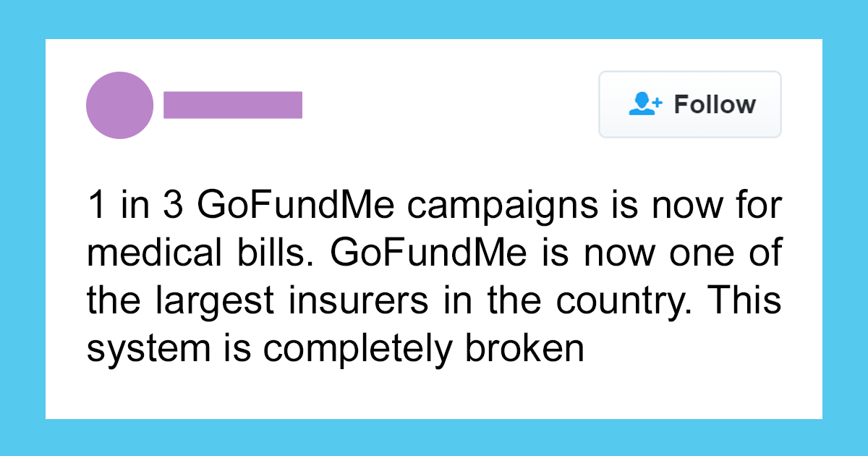Viewport: 868px width, 456px height.
Task: Click the light blue border below the card
Action: [434, 438]
